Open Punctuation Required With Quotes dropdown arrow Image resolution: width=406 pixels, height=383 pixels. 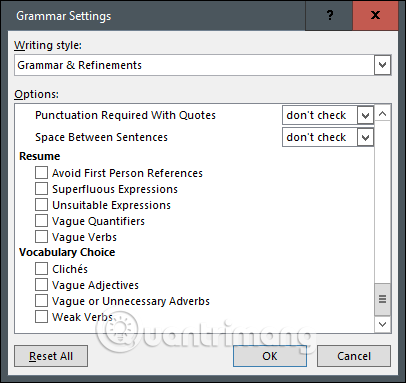(365, 115)
